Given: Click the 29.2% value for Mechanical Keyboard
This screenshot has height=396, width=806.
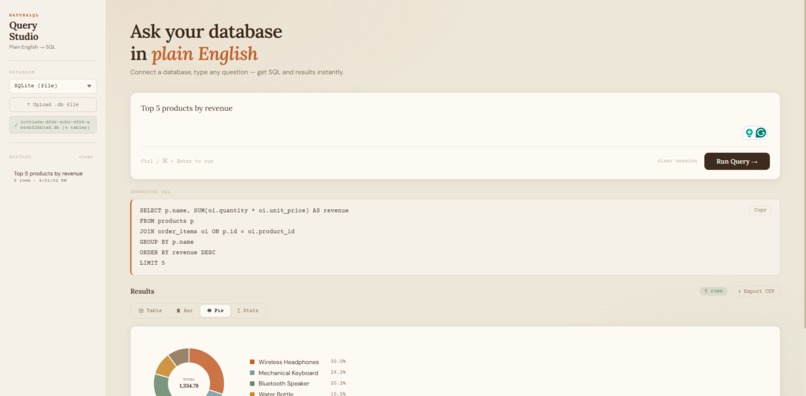Looking at the screenshot, I should 338,372.
